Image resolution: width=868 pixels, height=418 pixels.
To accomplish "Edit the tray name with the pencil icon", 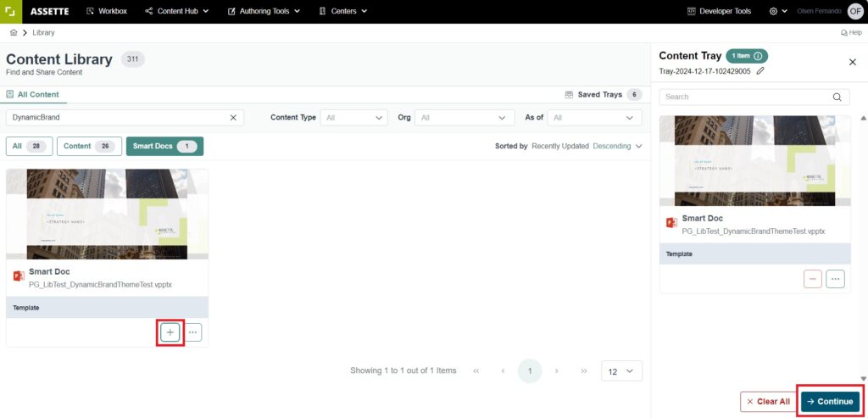I will [760, 71].
